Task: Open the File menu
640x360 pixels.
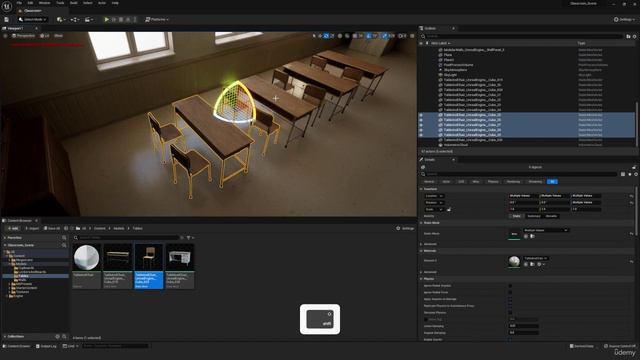Action: pyautogui.click(x=19, y=3)
